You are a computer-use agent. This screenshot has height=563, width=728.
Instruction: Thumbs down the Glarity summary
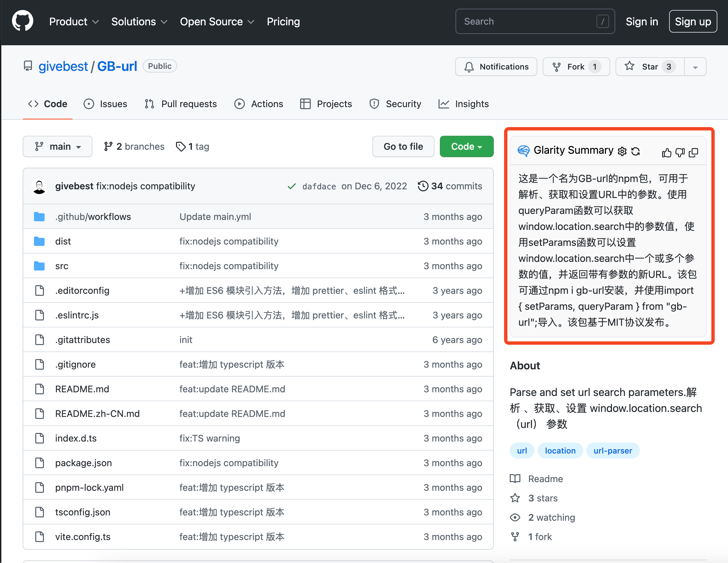tap(680, 153)
